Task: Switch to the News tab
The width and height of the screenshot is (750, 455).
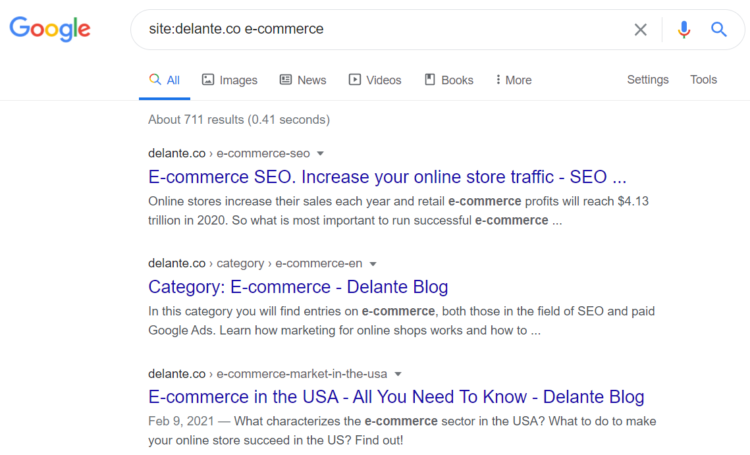Action: [302, 80]
